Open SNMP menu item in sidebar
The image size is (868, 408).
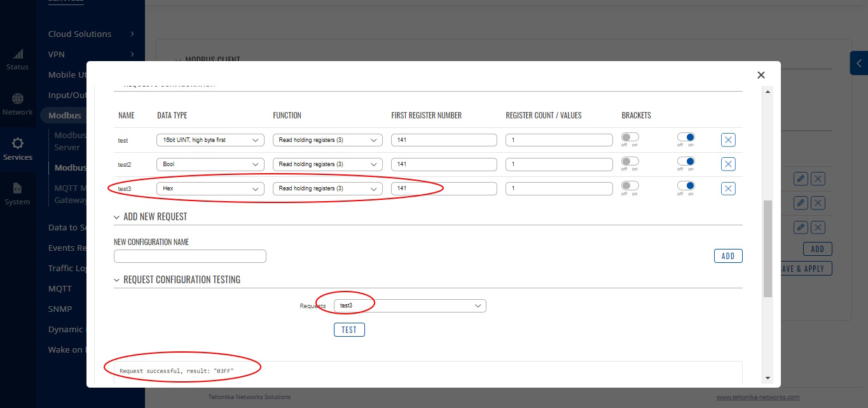(x=60, y=309)
